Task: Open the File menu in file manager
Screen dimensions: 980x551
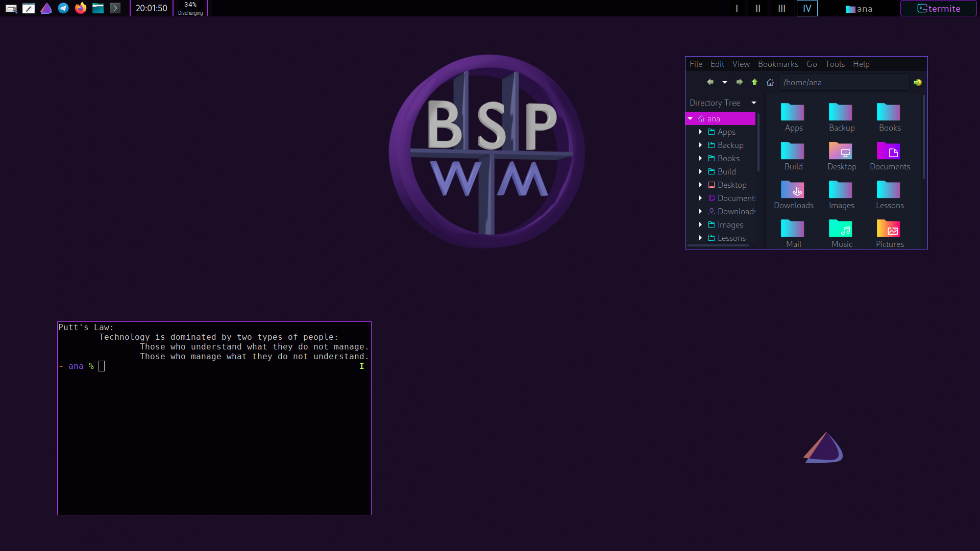Action: coord(696,64)
